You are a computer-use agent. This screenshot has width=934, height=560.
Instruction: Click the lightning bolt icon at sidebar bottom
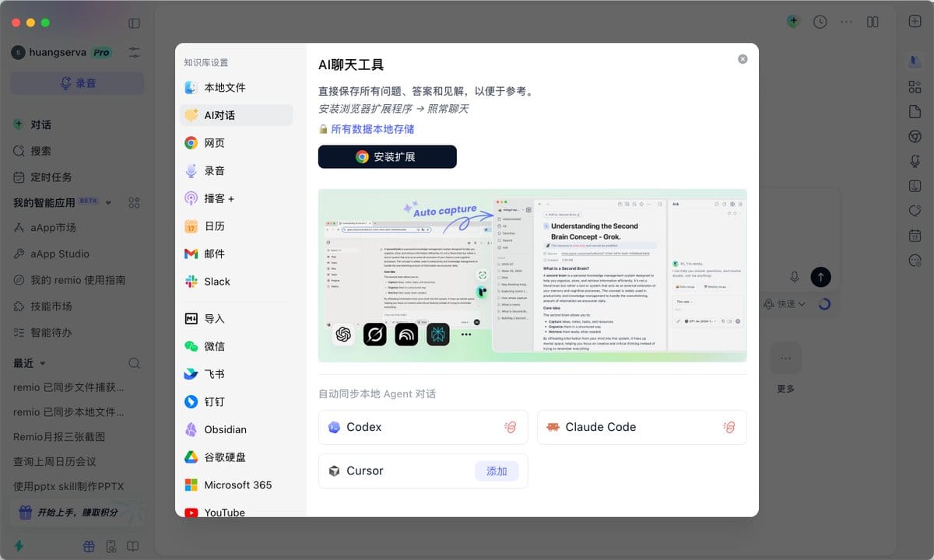click(x=19, y=546)
